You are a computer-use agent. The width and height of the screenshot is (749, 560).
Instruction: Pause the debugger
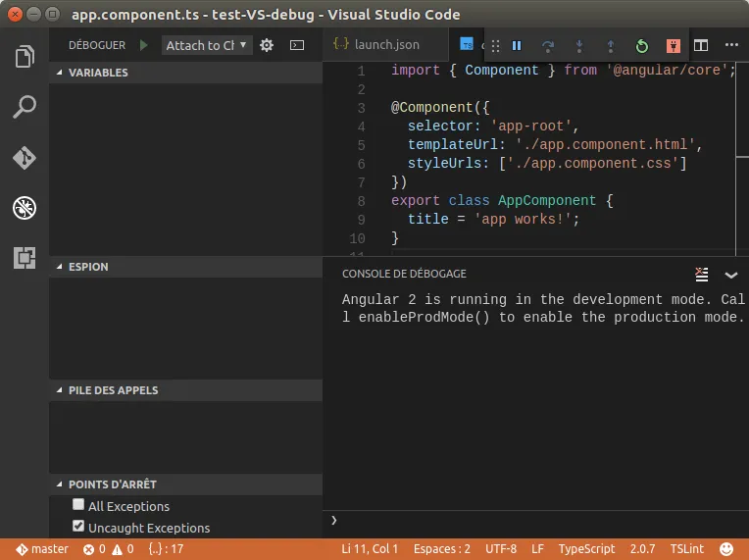tap(517, 46)
